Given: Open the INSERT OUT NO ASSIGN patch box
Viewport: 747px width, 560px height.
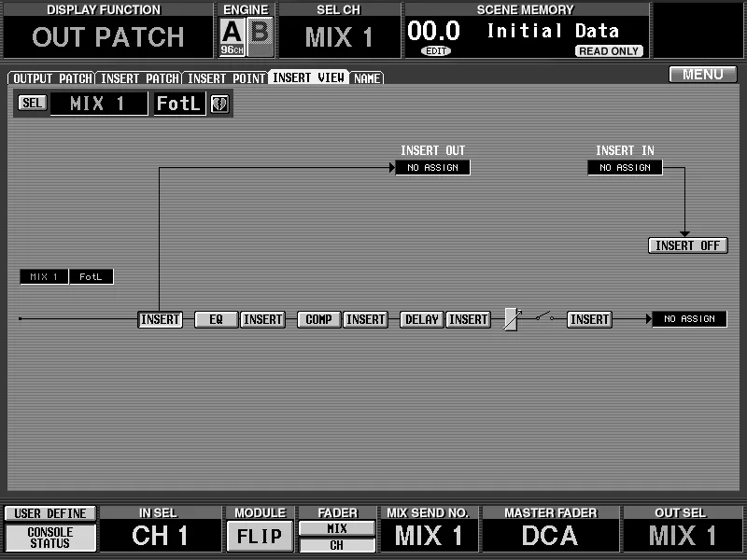Looking at the screenshot, I should click(432, 168).
